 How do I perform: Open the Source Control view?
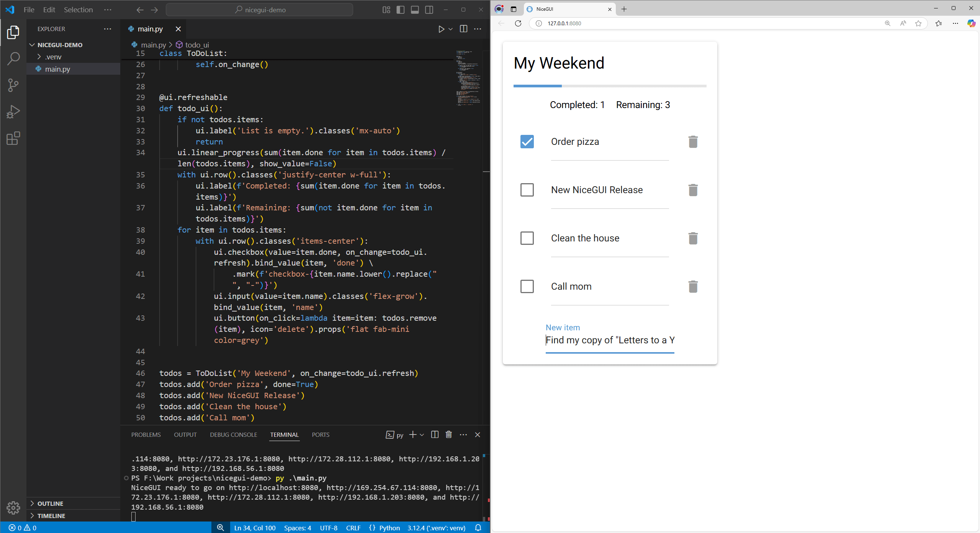click(13, 85)
